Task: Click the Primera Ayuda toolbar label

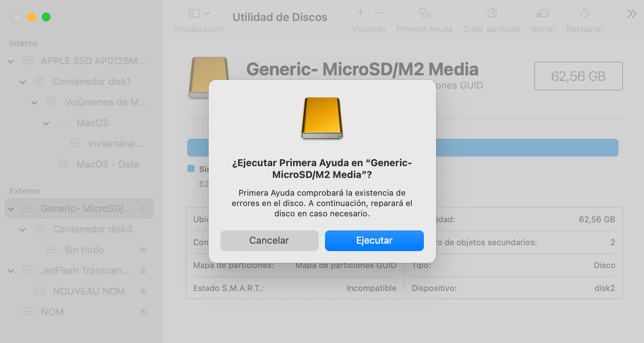Action: pyautogui.click(x=425, y=29)
